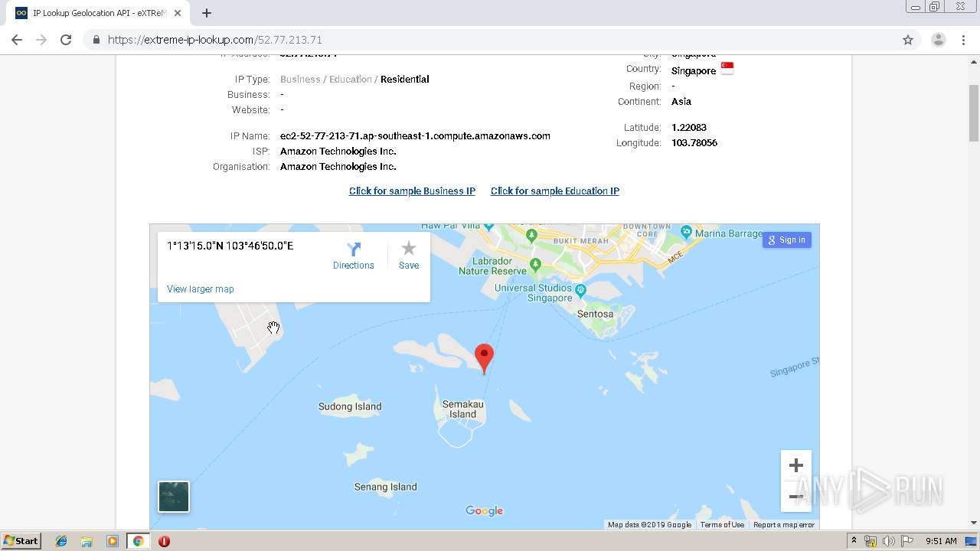Open network status tray icon
Viewport: 980px width, 551px height.
[x=871, y=541]
